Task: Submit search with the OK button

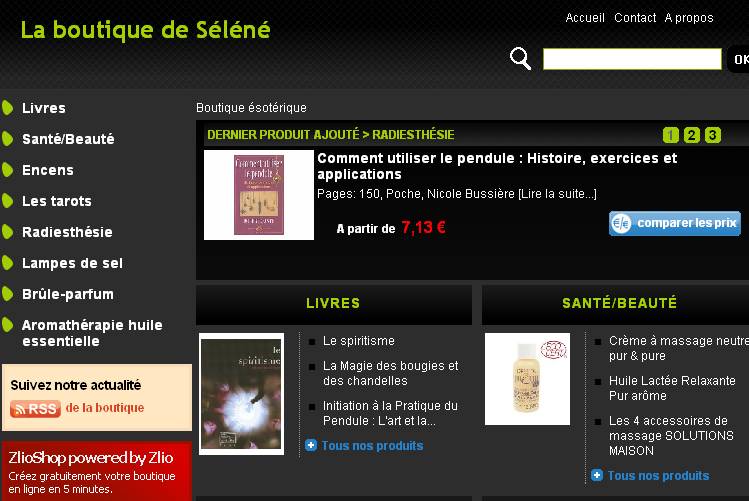Action: [x=738, y=59]
